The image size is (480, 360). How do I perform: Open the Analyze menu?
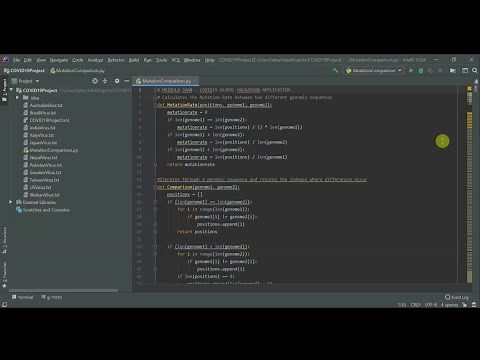pyautogui.click(x=95, y=60)
